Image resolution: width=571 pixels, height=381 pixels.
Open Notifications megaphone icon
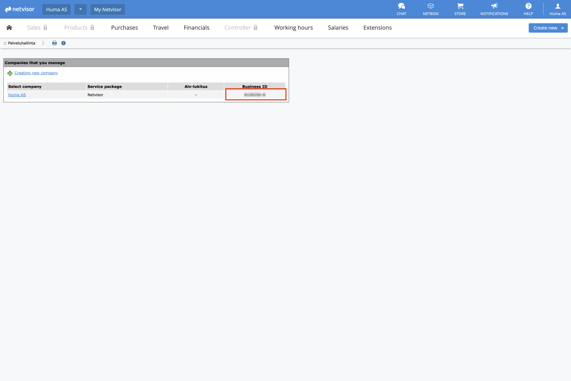494,9
